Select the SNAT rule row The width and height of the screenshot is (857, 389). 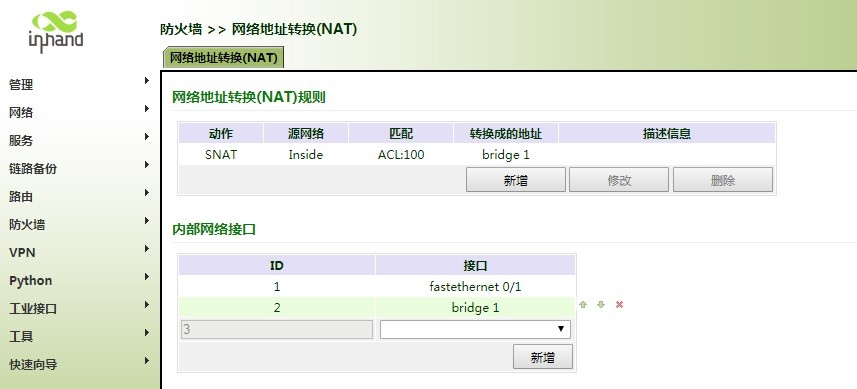[477, 155]
